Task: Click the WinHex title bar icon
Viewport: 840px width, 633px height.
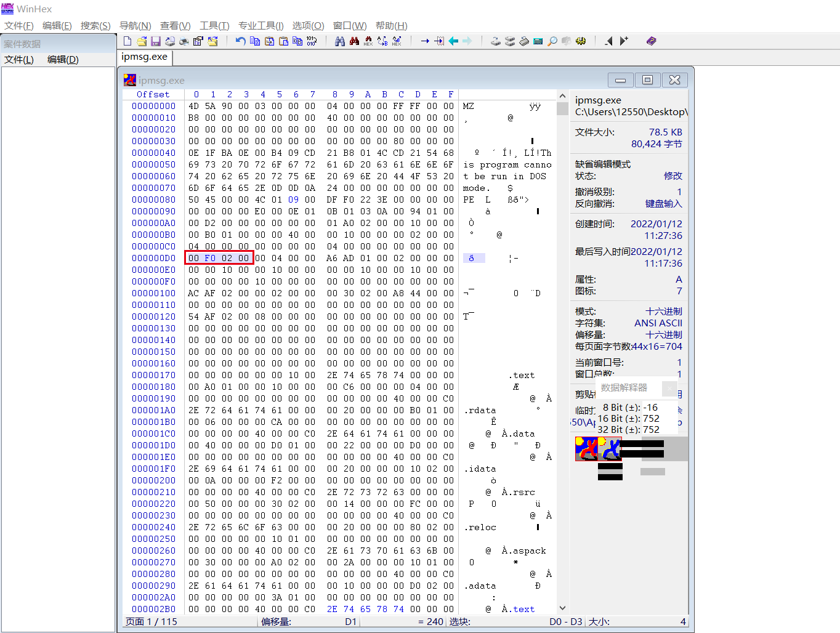Action: pyautogui.click(x=7, y=8)
